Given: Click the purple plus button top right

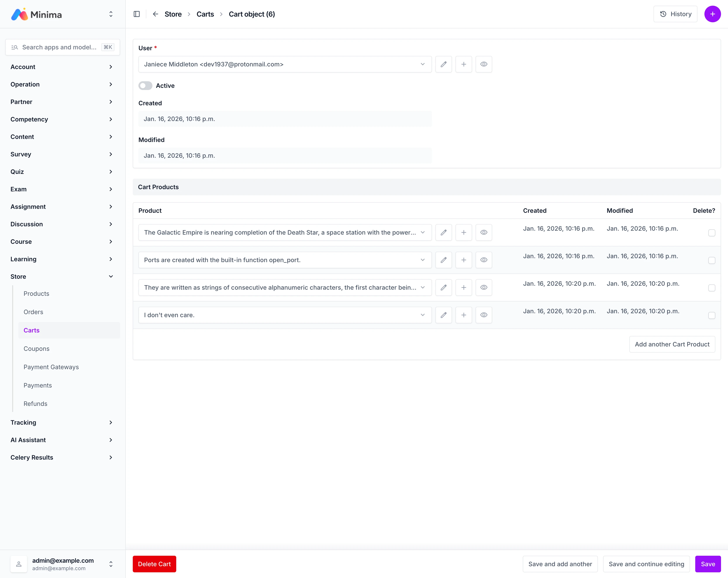Looking at the screenshot, I should [x=712, y=14].
